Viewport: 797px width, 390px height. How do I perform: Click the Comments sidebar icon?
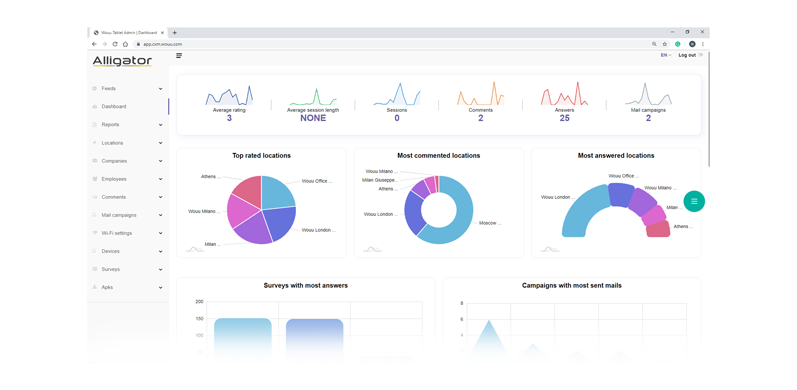pos(94,197)
